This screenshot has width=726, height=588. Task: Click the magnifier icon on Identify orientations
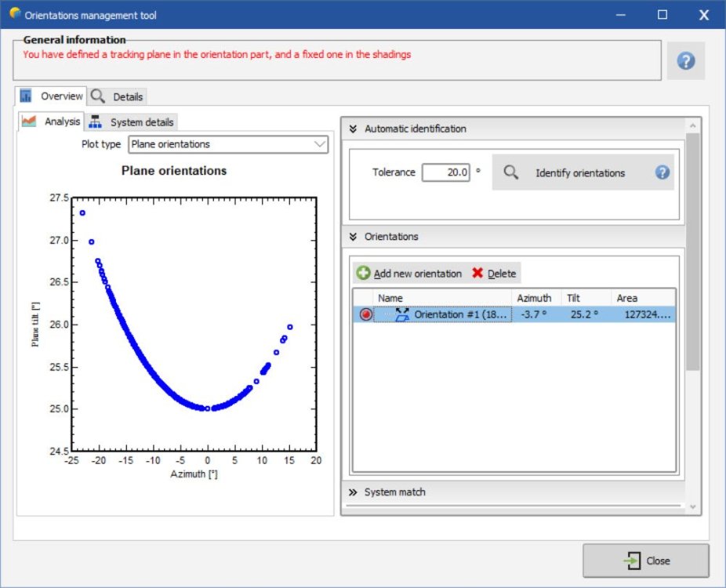click(x=511, y=172)
